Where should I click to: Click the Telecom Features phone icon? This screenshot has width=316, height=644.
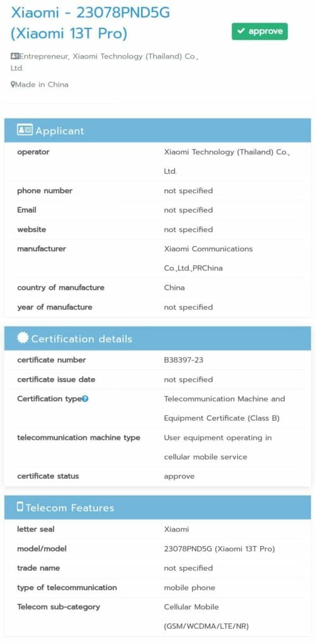coord(20,507)
